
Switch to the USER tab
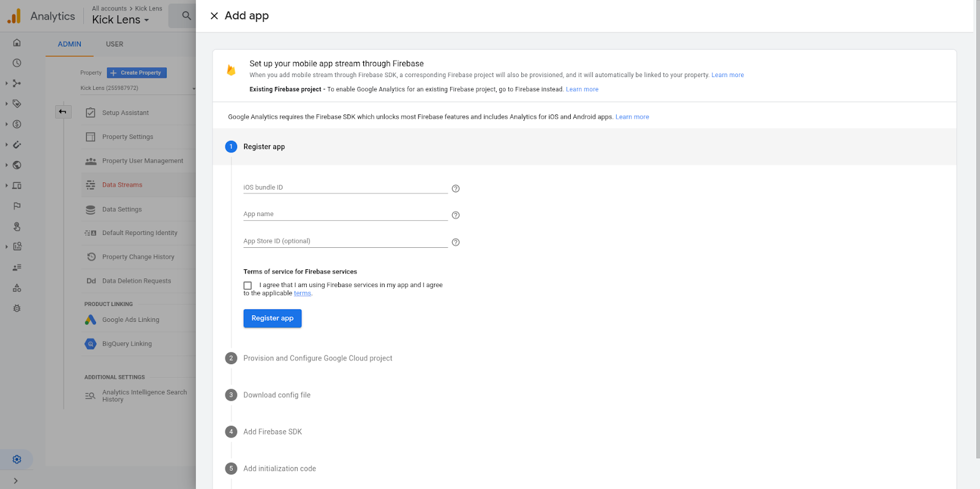point(115,44)
